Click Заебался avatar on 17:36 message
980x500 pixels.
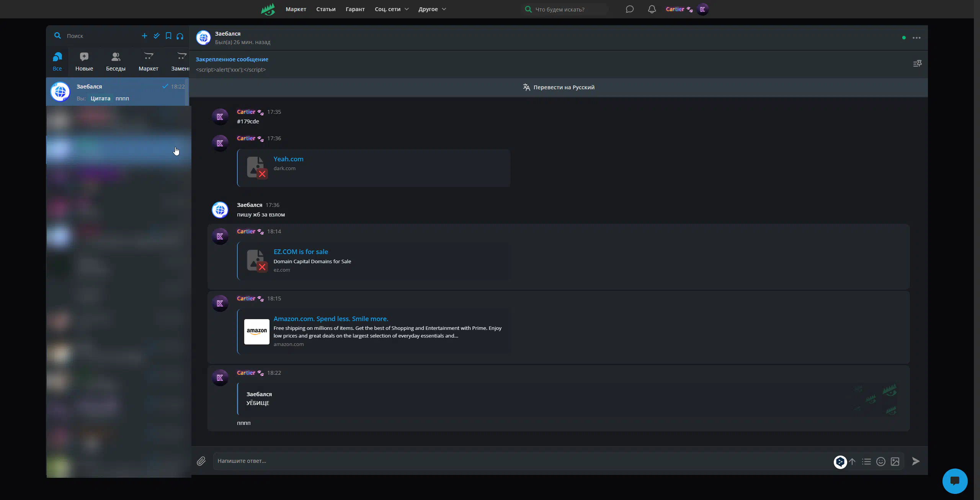(220, 210)
